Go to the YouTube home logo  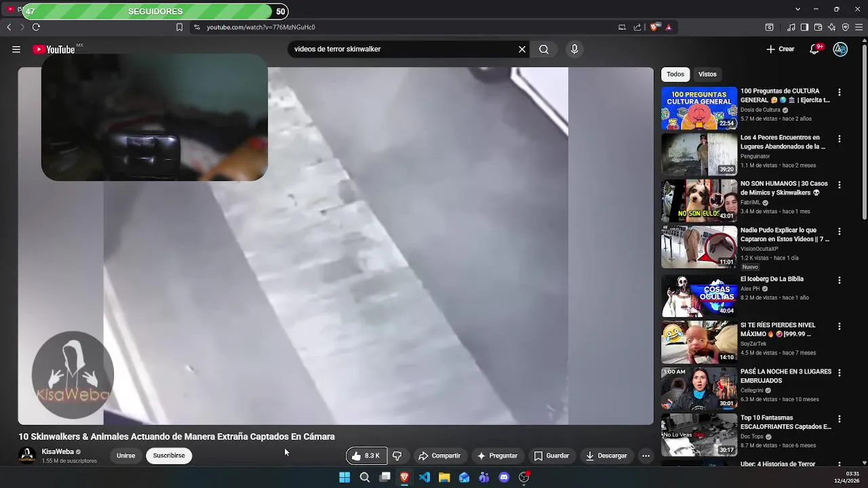[54, 49]
